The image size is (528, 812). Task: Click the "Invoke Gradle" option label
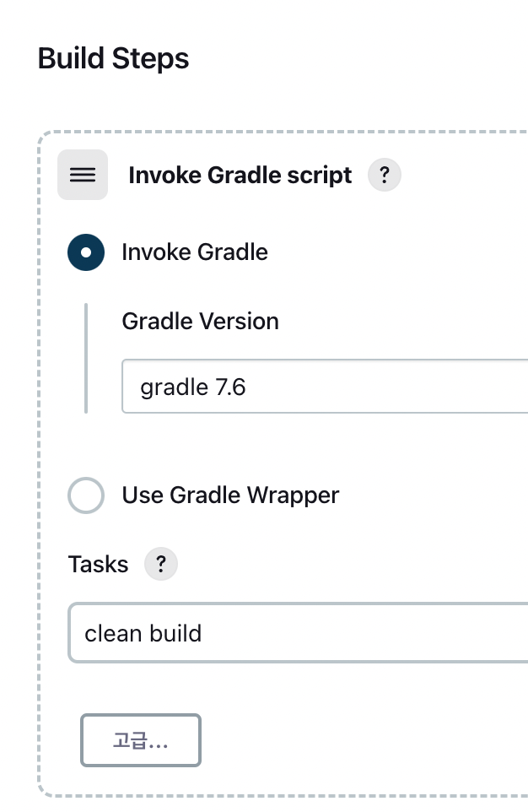click(x=195, y=252)
